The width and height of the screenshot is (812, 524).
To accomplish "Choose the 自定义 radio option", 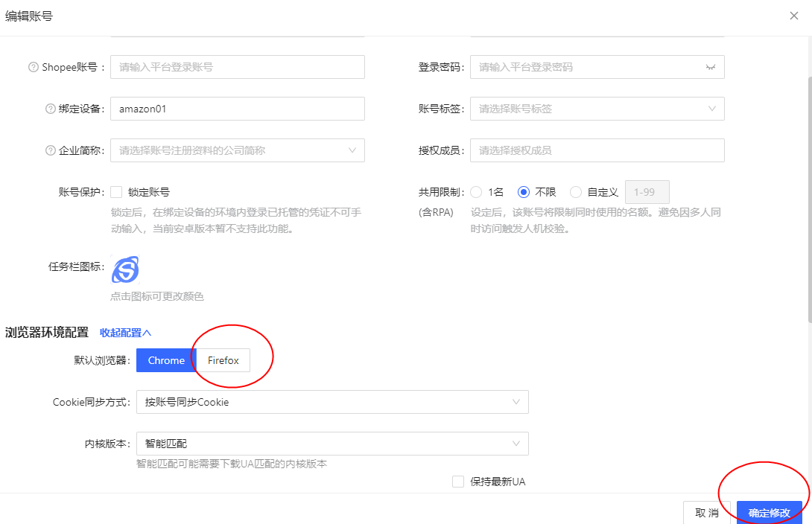I will coord(575,192).
